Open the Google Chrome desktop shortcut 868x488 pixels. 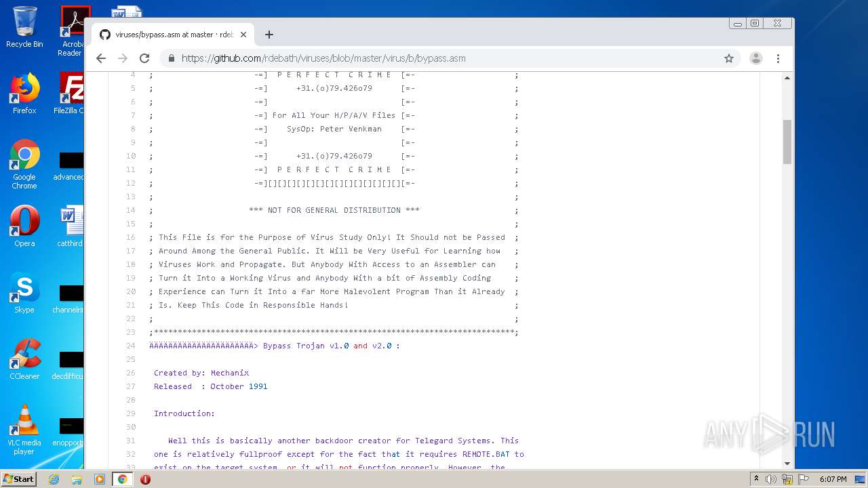point(24,164)
